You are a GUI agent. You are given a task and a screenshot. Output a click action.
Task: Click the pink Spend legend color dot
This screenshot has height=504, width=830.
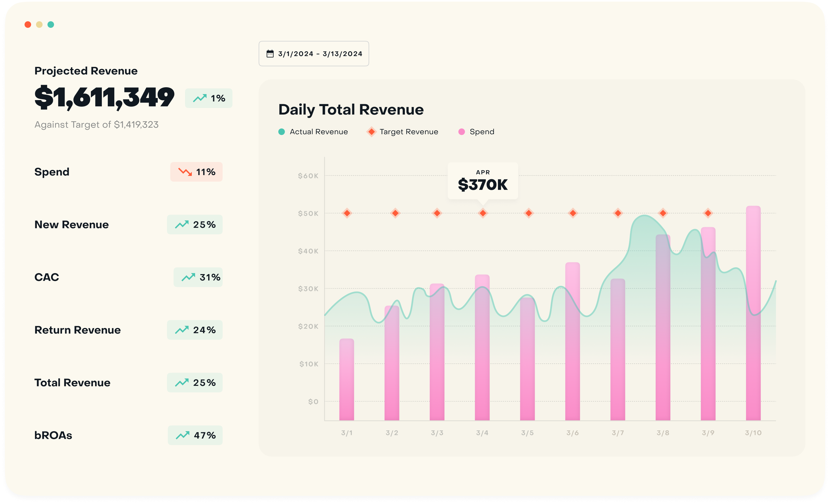click(461, 132)
